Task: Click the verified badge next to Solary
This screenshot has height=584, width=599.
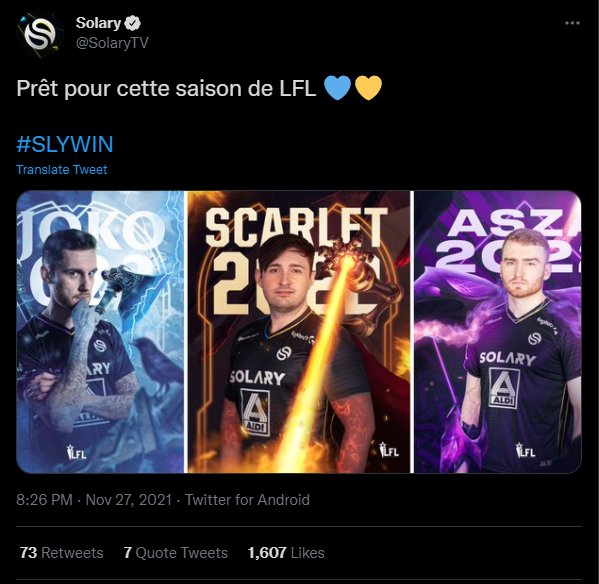Action: 133,23
